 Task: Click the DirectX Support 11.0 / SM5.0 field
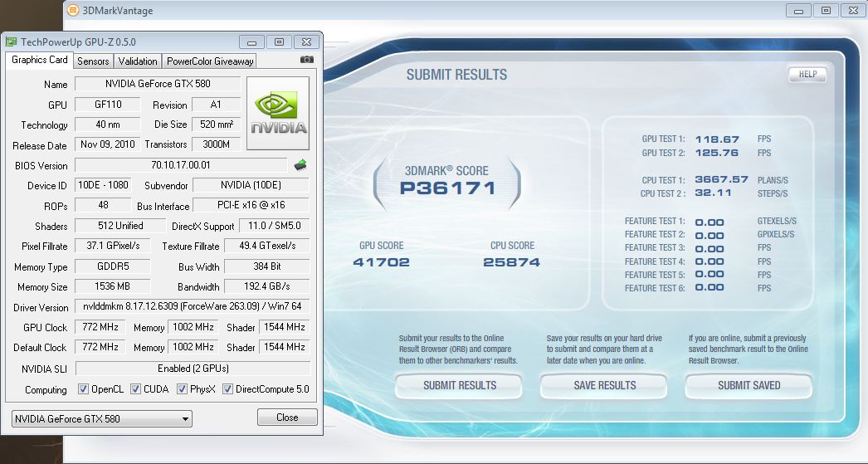click(274, 225)
